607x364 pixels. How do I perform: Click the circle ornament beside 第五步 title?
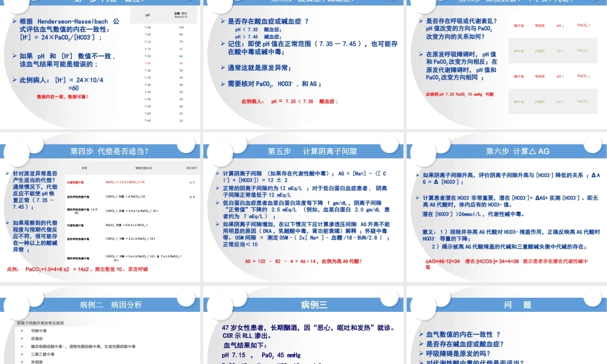[x=388, y=146]
